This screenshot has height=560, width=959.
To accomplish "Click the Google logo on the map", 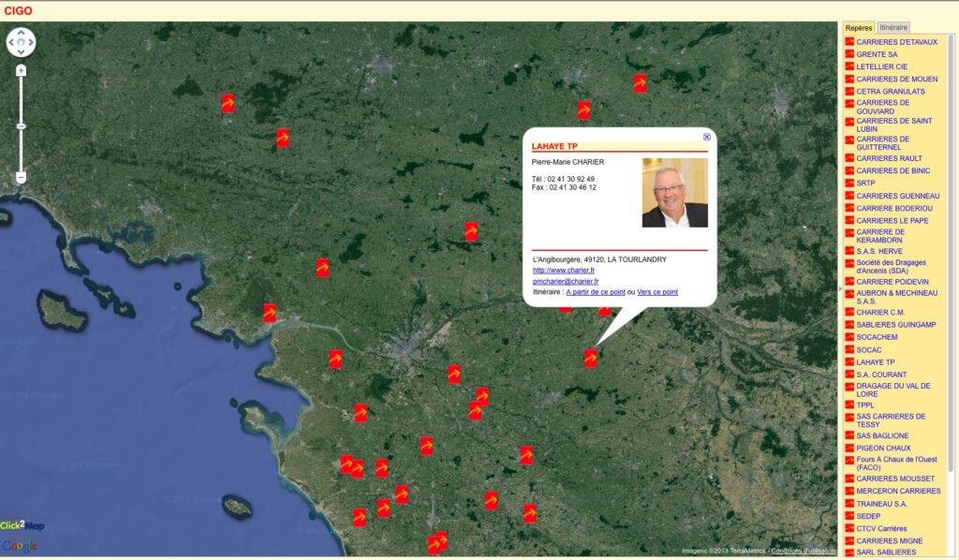I will 20,545.
